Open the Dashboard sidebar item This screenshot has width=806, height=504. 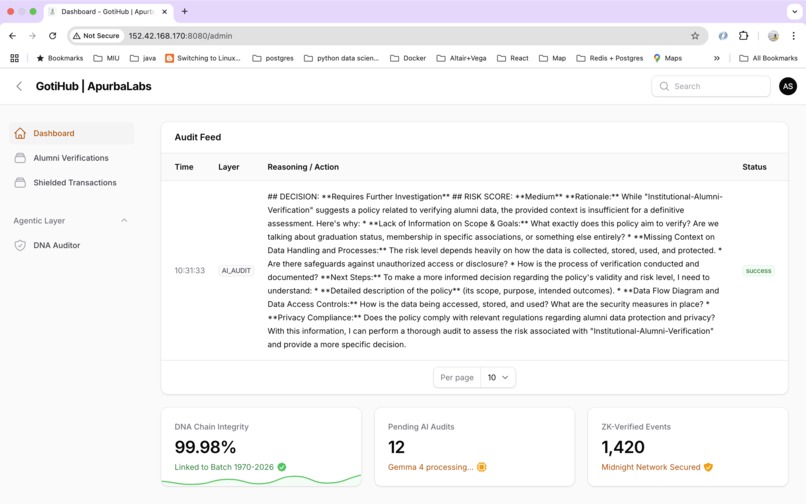coord(71,133)
